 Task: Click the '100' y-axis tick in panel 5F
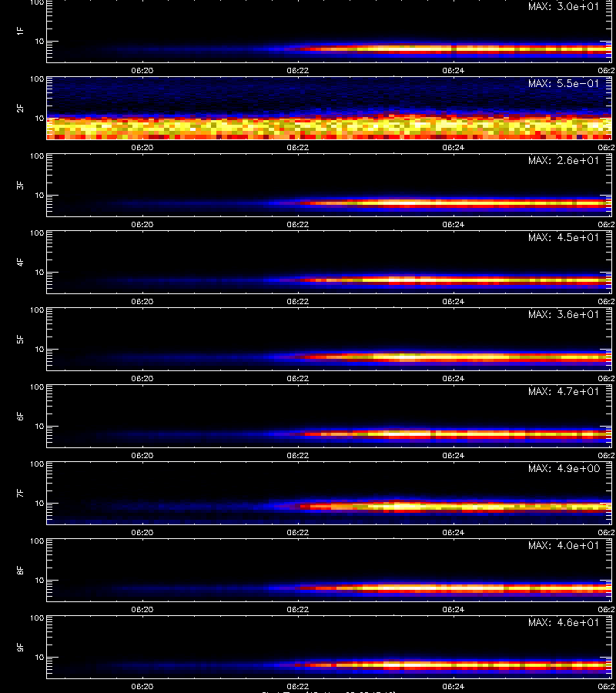click(37, 310)
